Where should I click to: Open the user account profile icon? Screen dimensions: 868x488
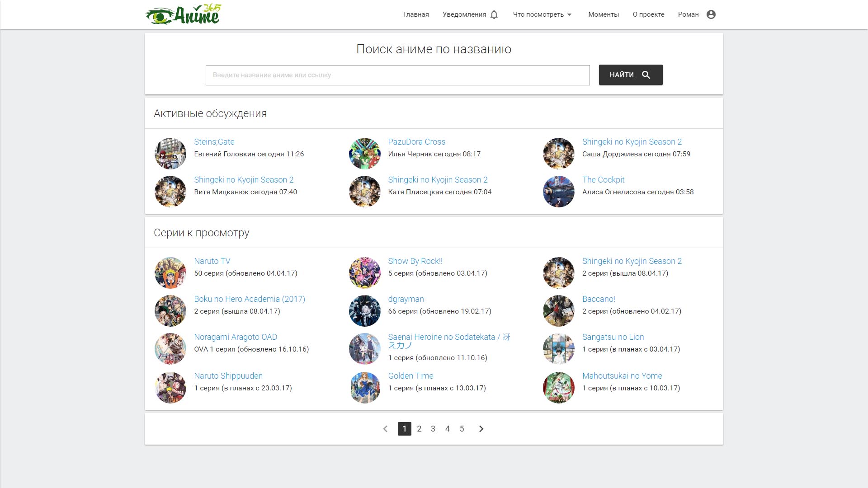712,14
